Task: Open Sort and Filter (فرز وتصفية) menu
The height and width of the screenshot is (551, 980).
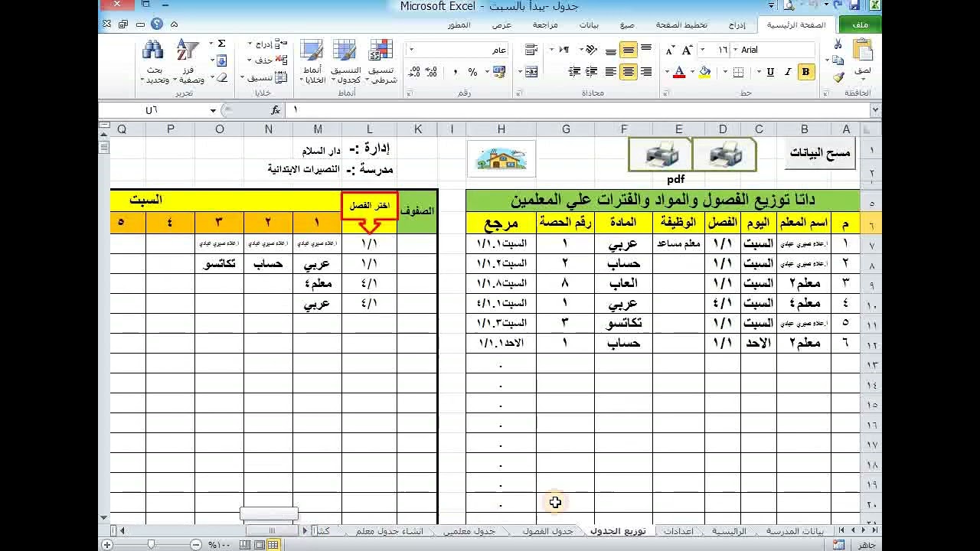Action: pos(188,61)
